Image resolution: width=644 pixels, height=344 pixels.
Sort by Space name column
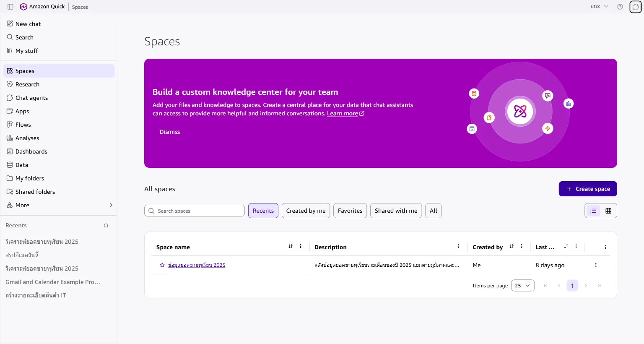(x=291, y=247)
